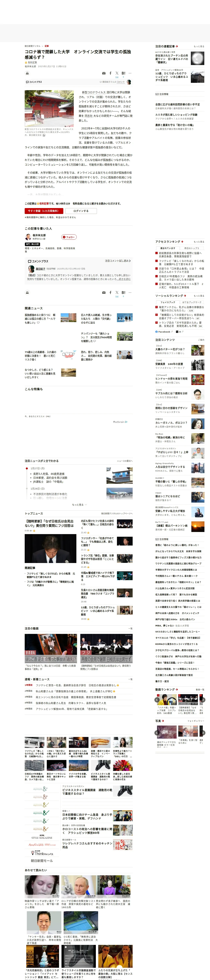The width and height of the screenshot is (210, 980).
Task: Open ニュースの要点へ link
Action: [x=125, y=461]
